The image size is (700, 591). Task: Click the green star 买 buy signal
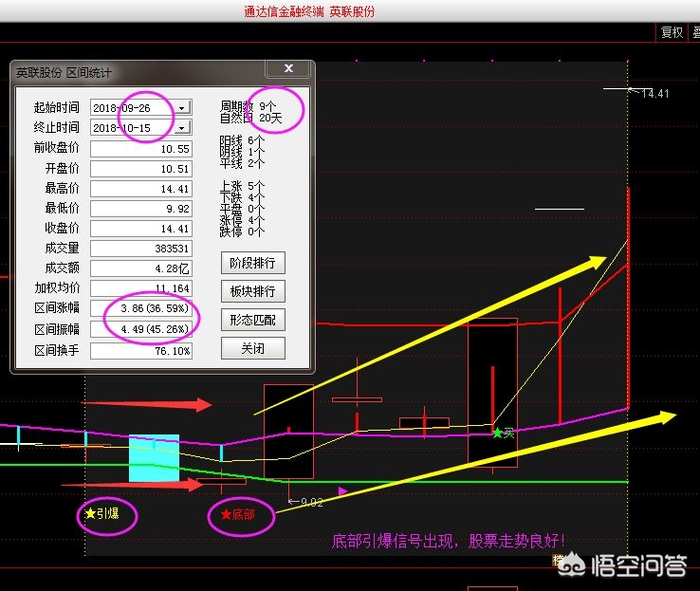(x=497, y=433)
